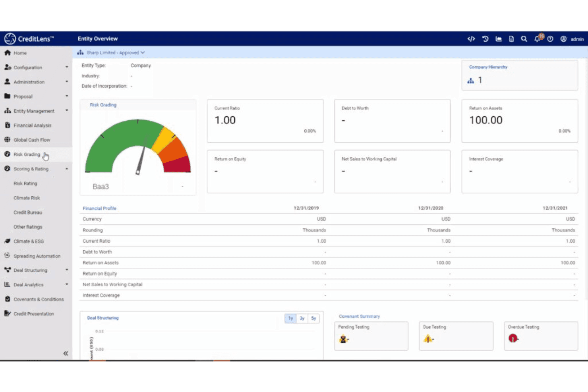This screenshot has width=588, height=392.
Task: Open Risk Grading in the sidebar
Action: 27,154
